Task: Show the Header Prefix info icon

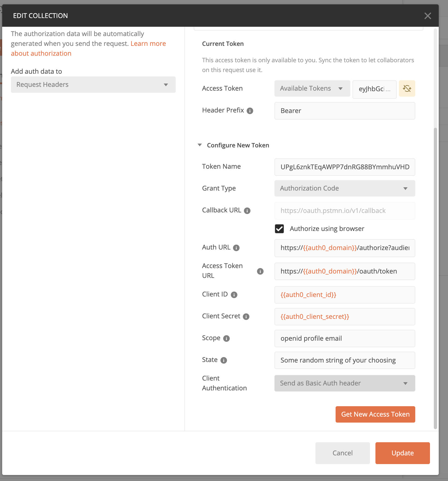Action: 250,111
